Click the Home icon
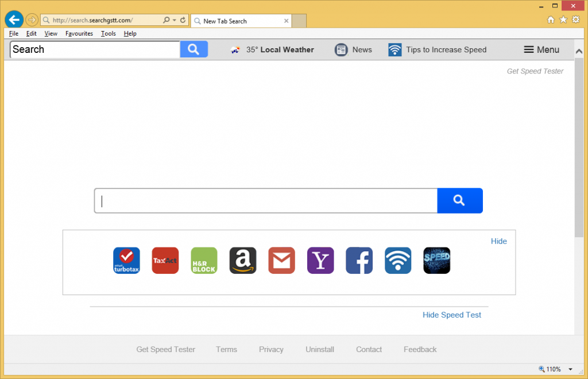Viewport: 588px width, 379px height. [551, 20]
